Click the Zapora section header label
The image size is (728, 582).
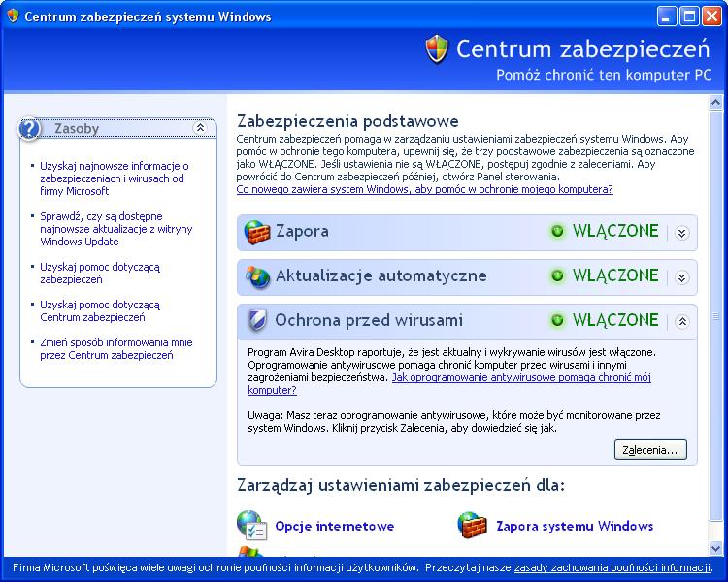[302, 231]
